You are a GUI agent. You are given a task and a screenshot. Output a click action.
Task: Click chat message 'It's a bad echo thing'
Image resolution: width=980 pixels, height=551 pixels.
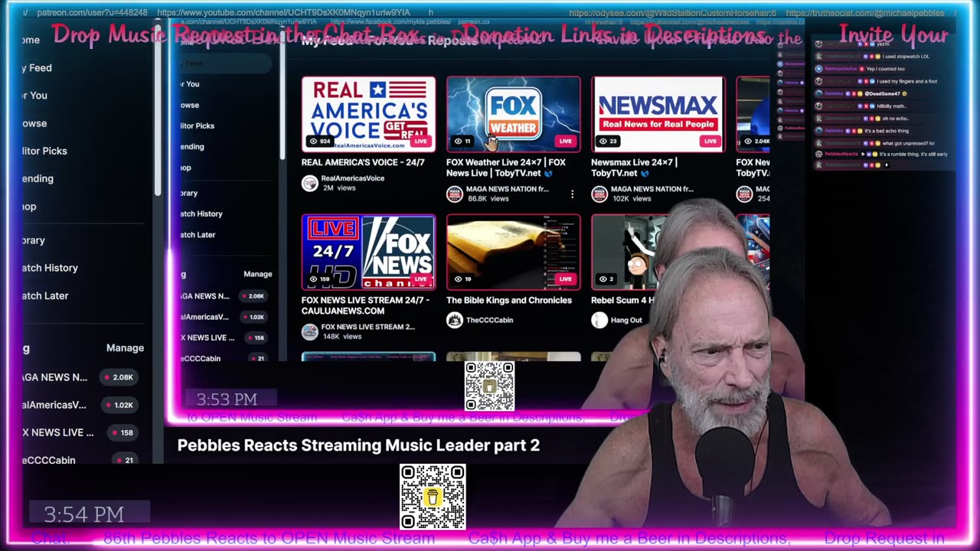pyautogui.click(x=887, y=131)
